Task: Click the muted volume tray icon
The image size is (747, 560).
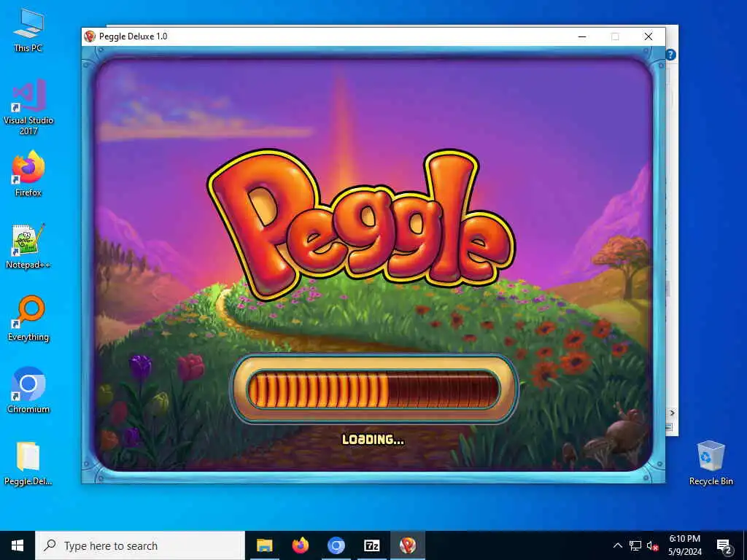Action: (653, 545)
